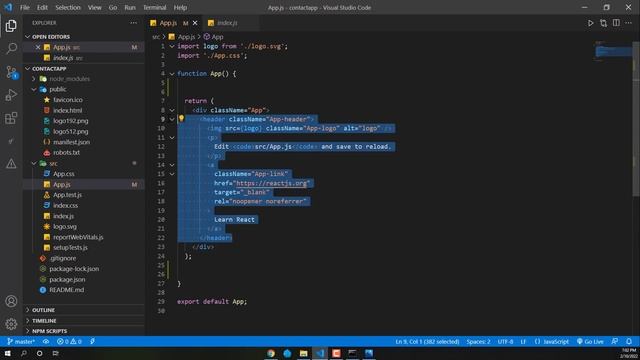
Task: Click the lightbulb code action icon
Action: (x=181, y=119)
